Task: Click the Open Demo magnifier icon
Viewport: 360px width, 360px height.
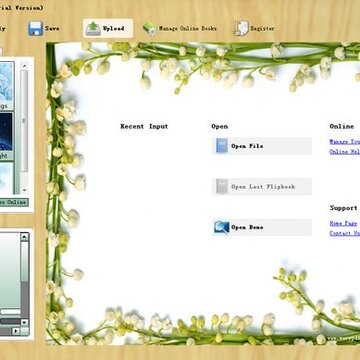Action: (222, 227)
